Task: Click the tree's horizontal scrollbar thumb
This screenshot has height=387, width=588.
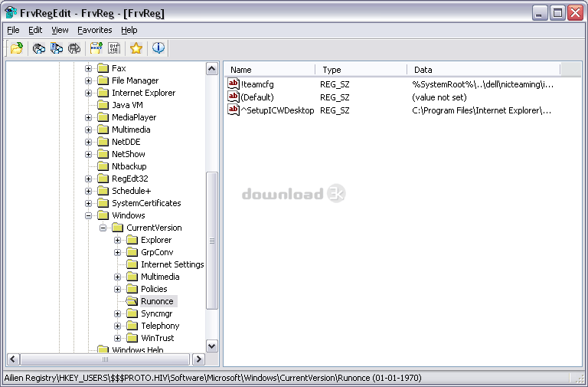Action: pyautogui.click(x=105, y=359)
